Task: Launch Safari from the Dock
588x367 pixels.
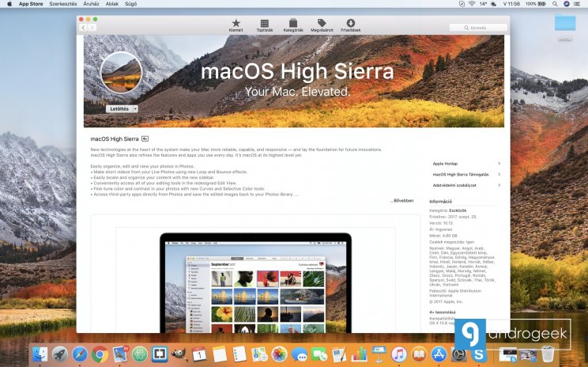Action: coord(80,354)
